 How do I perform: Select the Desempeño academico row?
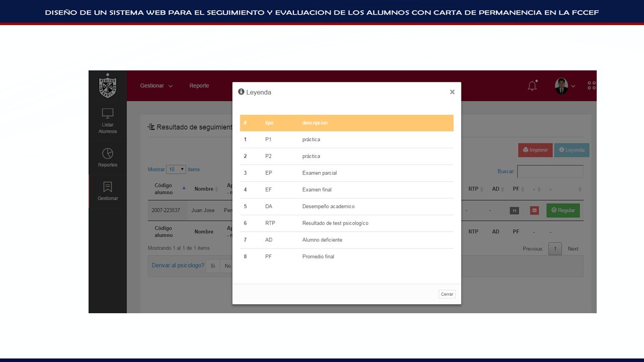click(347, 207)
